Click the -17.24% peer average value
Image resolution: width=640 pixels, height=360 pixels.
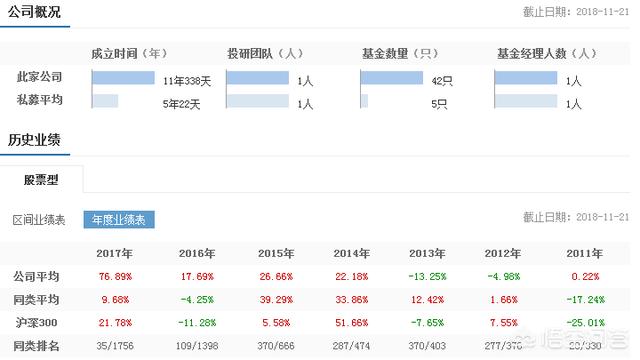[x=585, y=300]
